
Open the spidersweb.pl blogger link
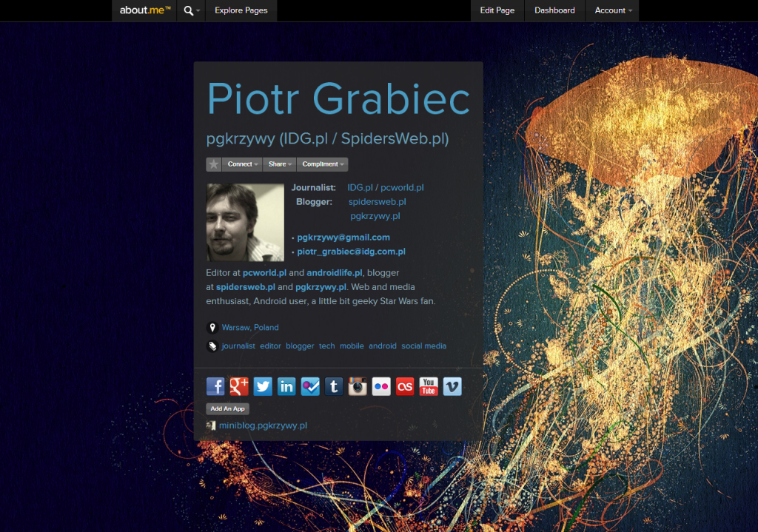pyautogui.click(x=377, y=202)
